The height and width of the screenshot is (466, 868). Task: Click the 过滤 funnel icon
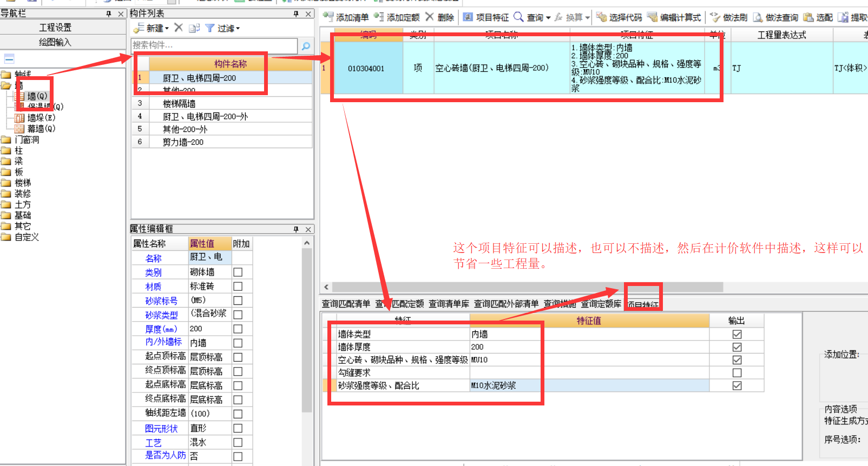click(x=210, y=28)
